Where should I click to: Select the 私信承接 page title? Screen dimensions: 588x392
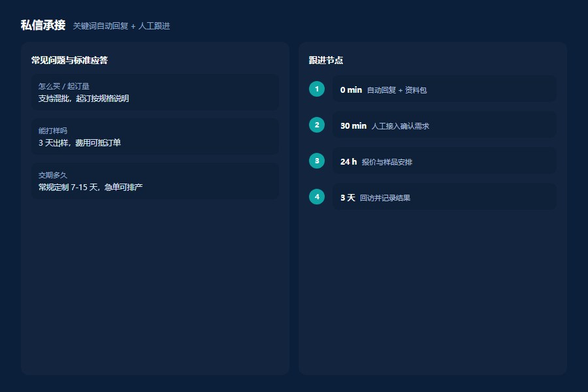43,25
